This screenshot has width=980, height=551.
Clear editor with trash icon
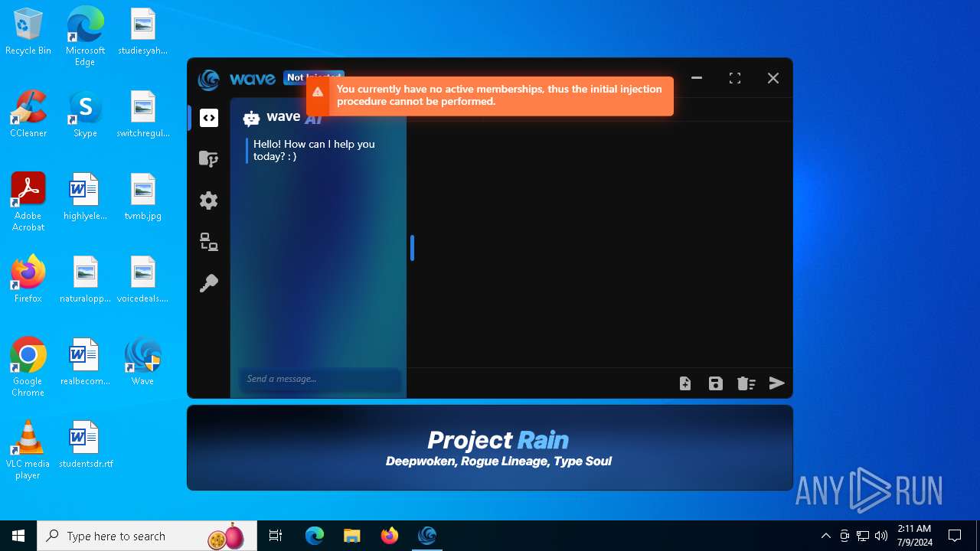pyautogui.click(x=746, y=383)
